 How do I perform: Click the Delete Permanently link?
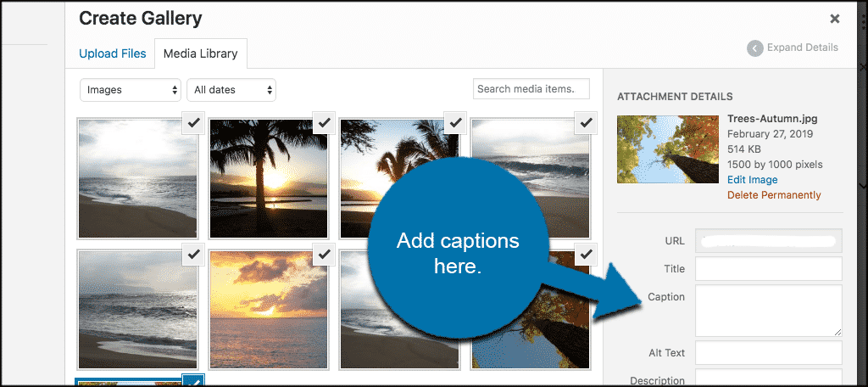774,195
